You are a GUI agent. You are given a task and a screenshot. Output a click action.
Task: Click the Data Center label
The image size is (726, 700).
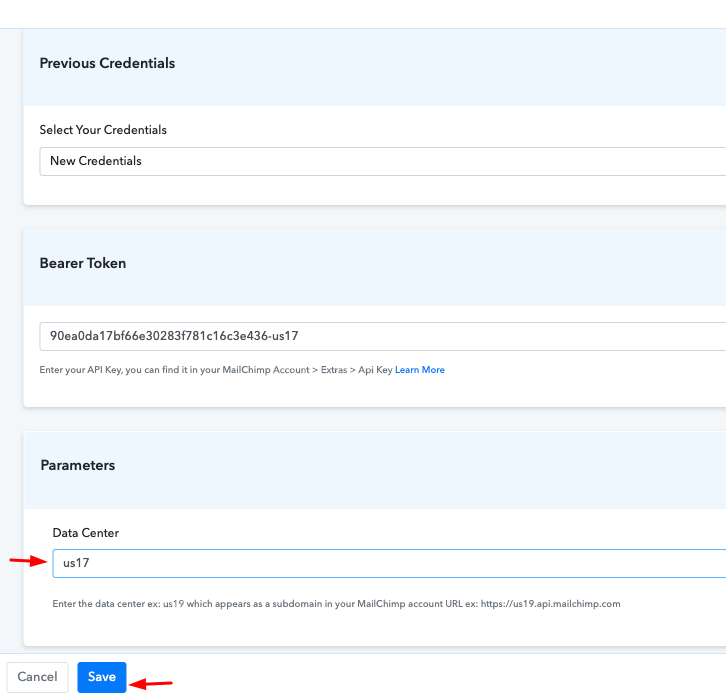click(x=86, y=533)
